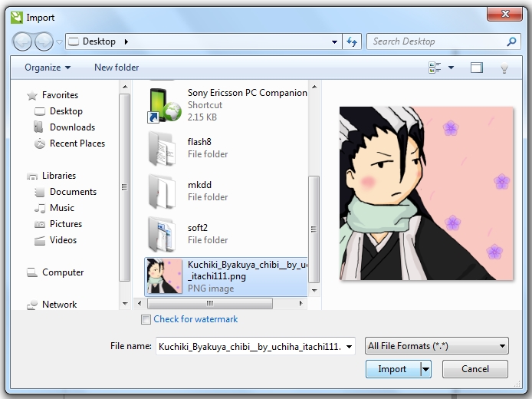The width and height of the screenshot is (532, 399).
Task: Click the large image preview on the right
Action: 426,193
